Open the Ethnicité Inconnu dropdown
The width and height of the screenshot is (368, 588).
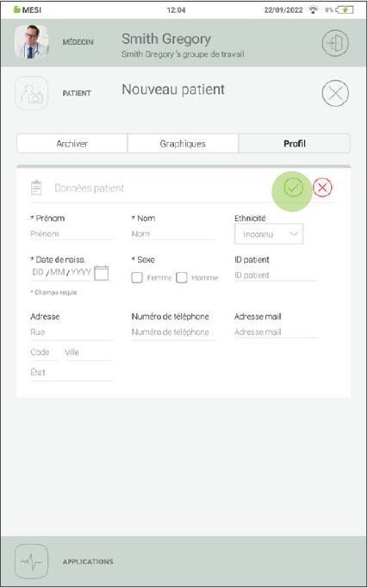(x=269, y=234)
